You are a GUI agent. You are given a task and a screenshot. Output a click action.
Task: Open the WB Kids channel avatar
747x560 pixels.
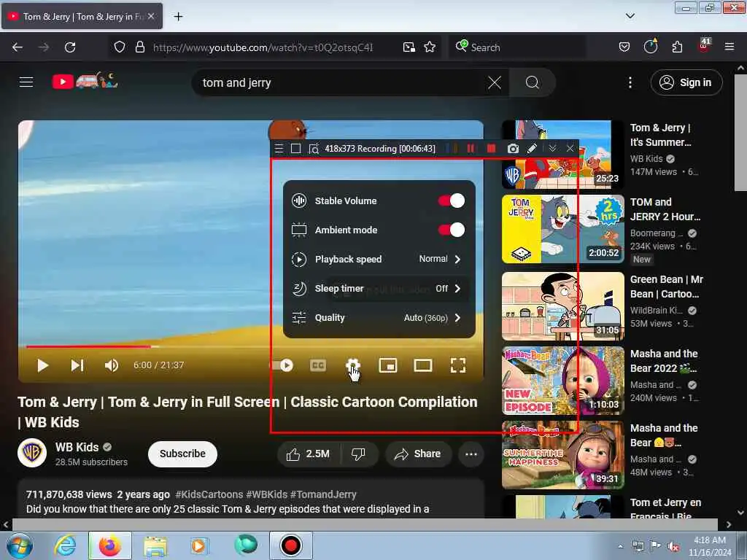coord(32,453)
